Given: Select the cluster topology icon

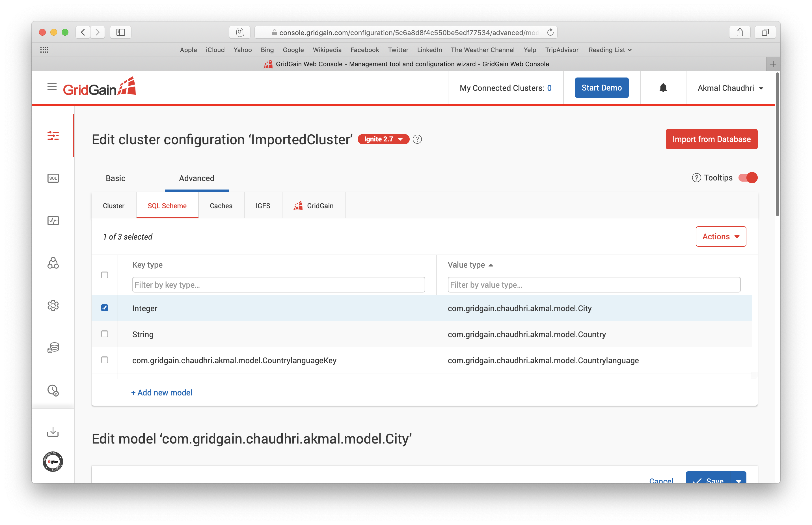Looking at the screenshot, I should click(x=53, y=263).
